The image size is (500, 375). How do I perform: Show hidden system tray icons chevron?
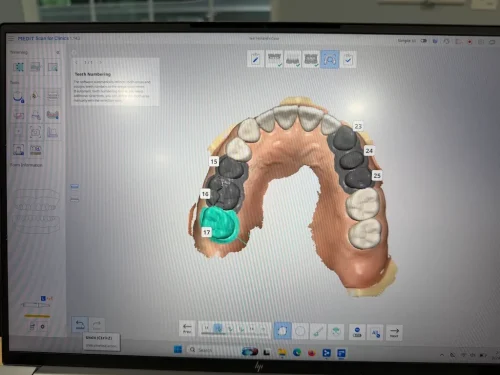tap(442, 355)
